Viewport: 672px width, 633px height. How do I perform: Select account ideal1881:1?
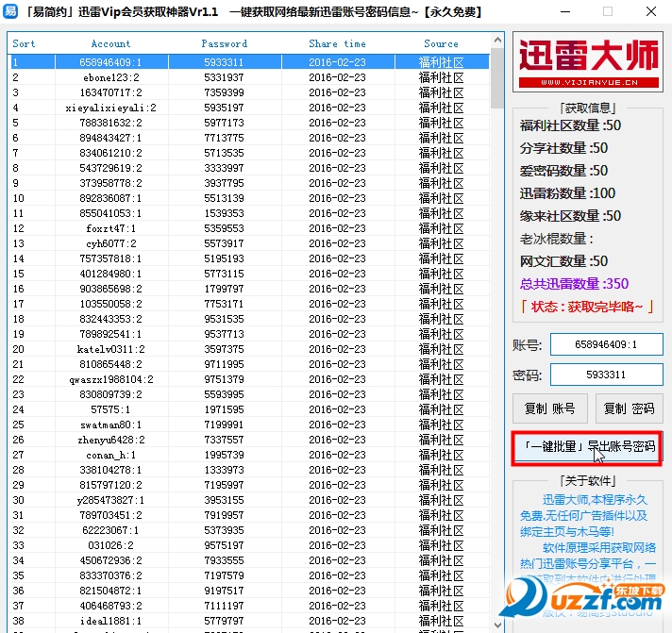[110, 621]
